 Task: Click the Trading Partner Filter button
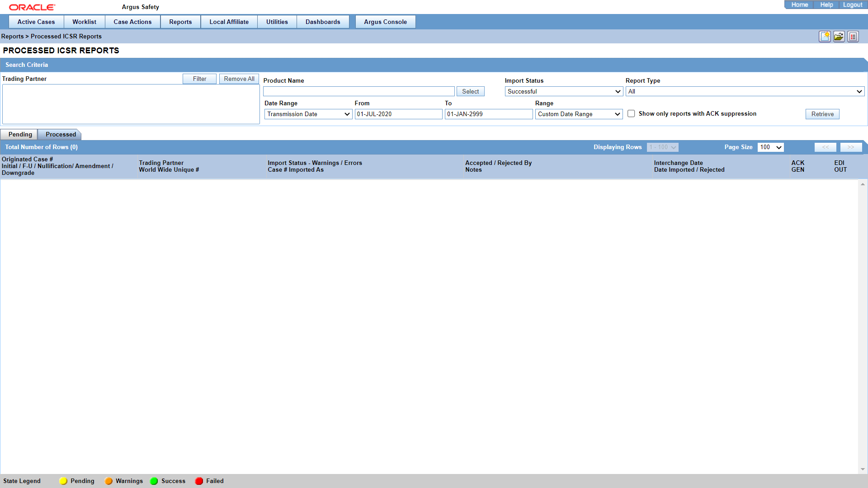tap(199, 79)
